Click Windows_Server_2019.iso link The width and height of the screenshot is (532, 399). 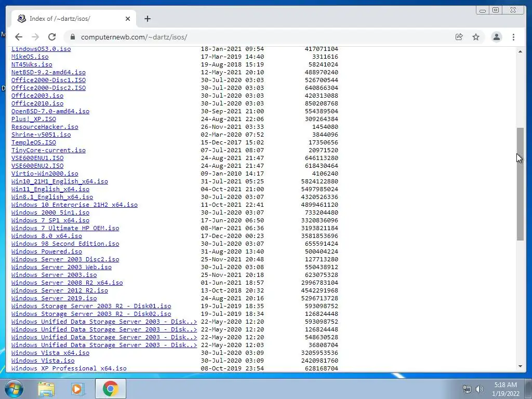pyautogui.click(x=54, y=299)
